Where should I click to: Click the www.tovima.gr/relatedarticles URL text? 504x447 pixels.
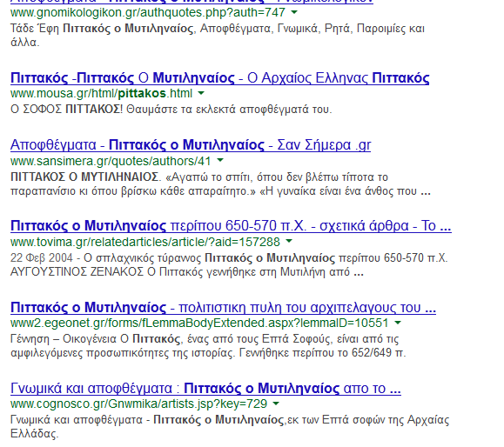click(x=145, y=242)
